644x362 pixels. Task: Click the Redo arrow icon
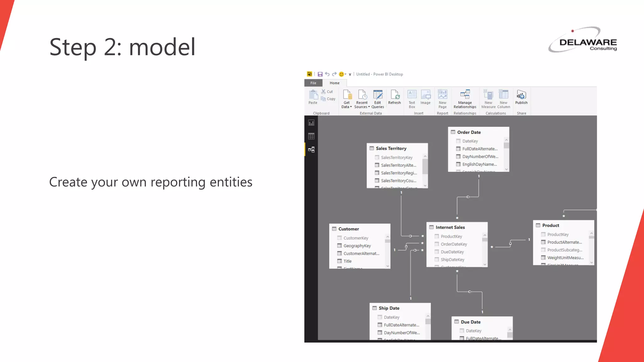click(334, 74)
